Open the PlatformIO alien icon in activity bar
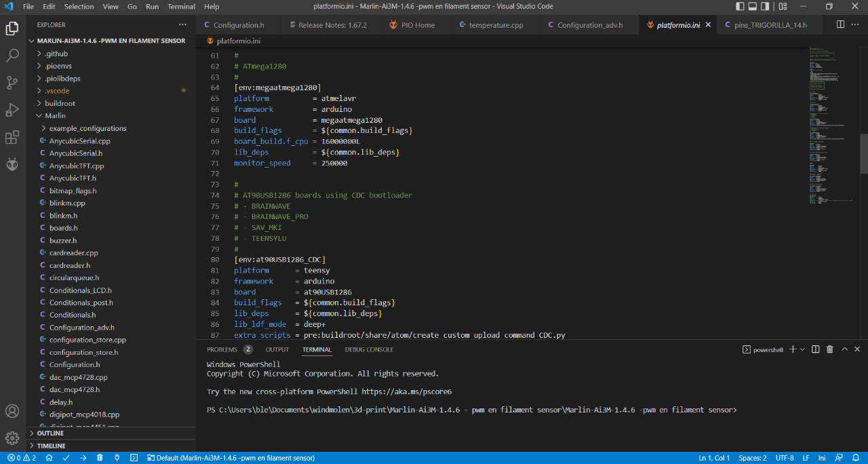 12,164
